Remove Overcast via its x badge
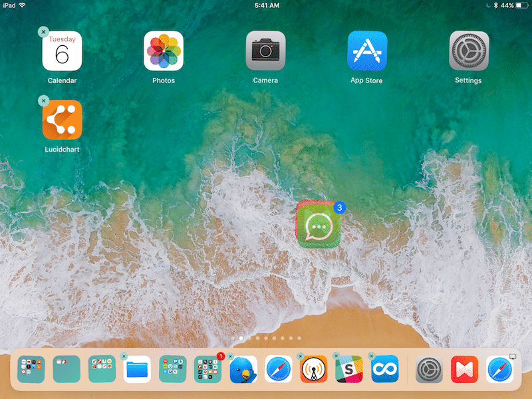 click(x=301, y=356)
